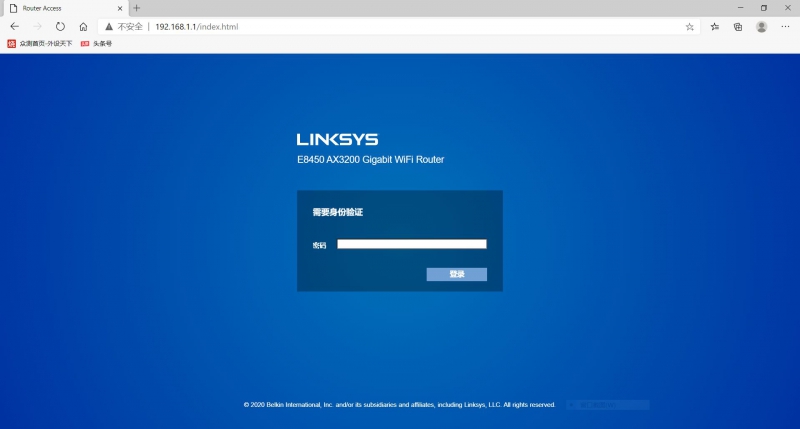Screen dimensions: 800x429
Task: Click the 不安全 security label
Action: 130,27
